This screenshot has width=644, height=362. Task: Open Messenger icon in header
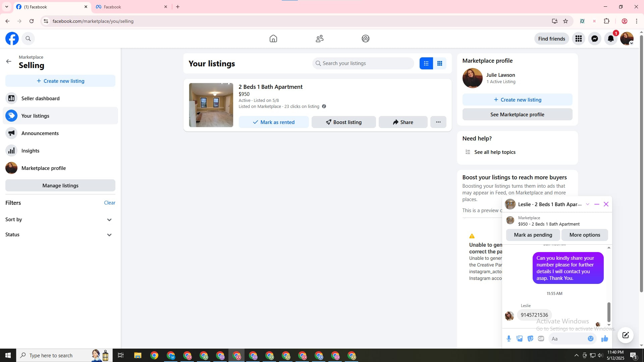pyautogui.click(x=595, y=39)
